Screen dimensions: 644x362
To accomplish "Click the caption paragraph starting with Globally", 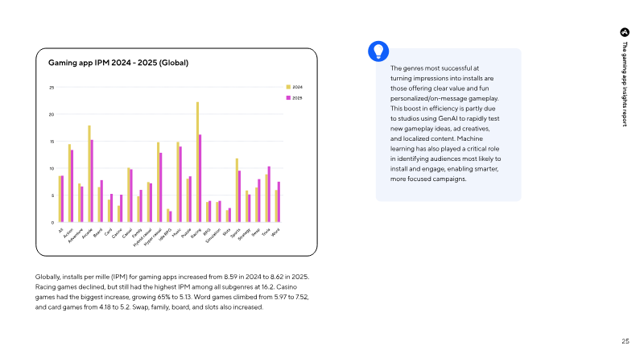I will [172, 292].
